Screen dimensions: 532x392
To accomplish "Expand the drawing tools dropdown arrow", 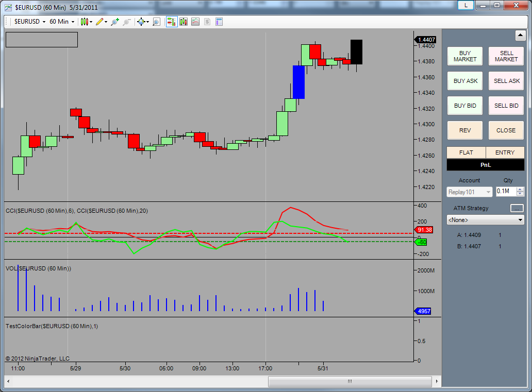I will (106, 22).
